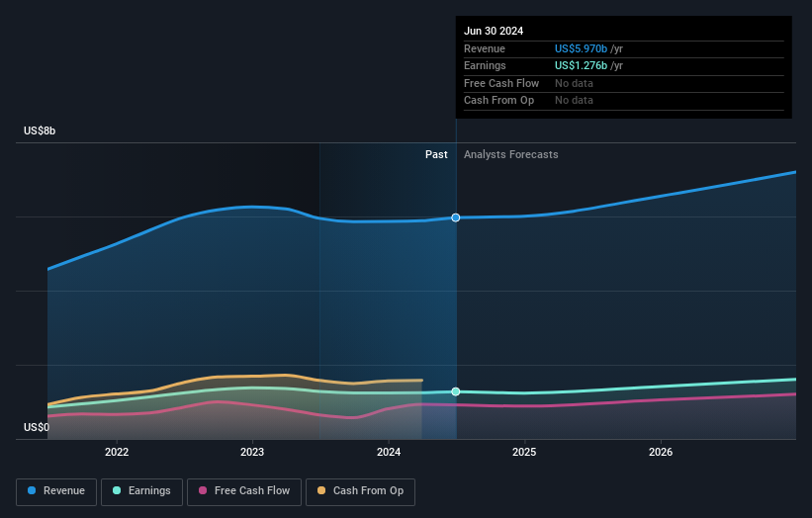Click the Past label on chart
This screenshot has width=812, height=518.
(x=436, y=154)
